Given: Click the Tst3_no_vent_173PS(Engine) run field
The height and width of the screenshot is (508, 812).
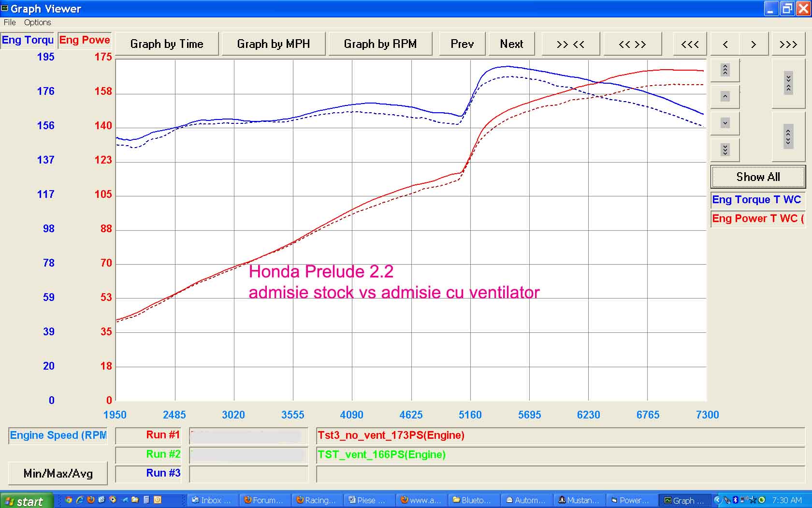Looking at the screenshot, I should 560,435.
